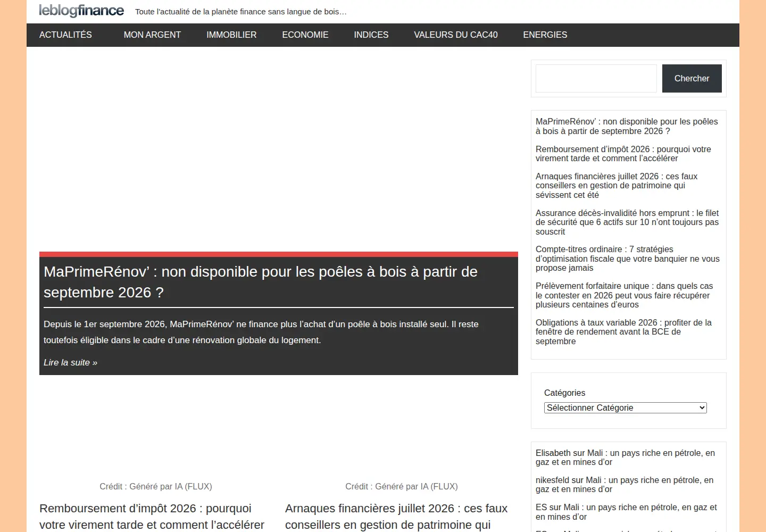Open sidebar link 'Remboursement d'impôt 2026'

pyautogui.click(x=623, y=154)
